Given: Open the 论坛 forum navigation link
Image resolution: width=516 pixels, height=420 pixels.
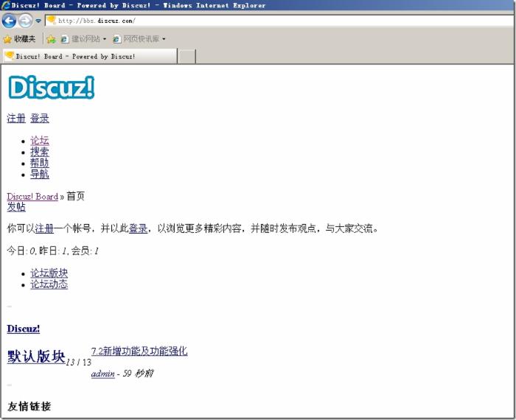Looking at the screenshot, I should (40, 141).
